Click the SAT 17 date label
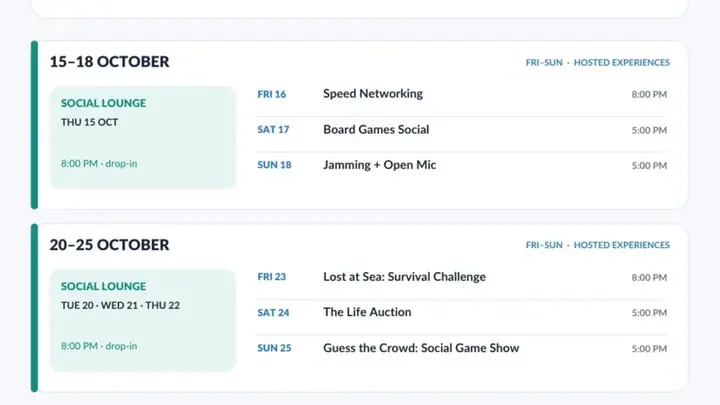The height and width of the screenshot is (405, 720). tap(273, 130)
